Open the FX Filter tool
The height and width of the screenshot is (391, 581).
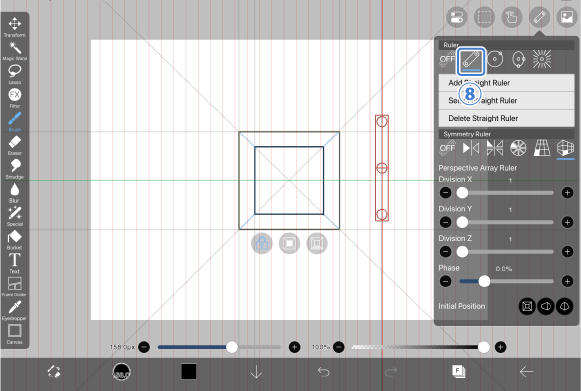pyautogui.click(x=14, y=97)
